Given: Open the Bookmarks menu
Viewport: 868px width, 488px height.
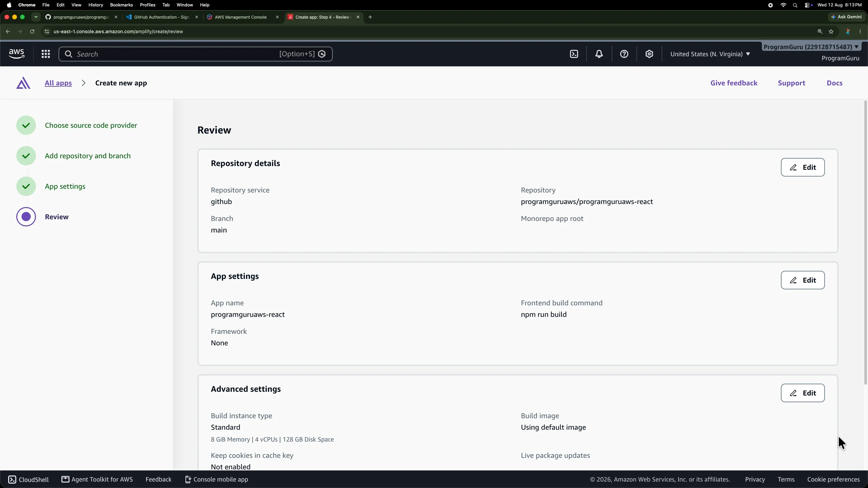Looking at the screenshot, I should point(121,5).
